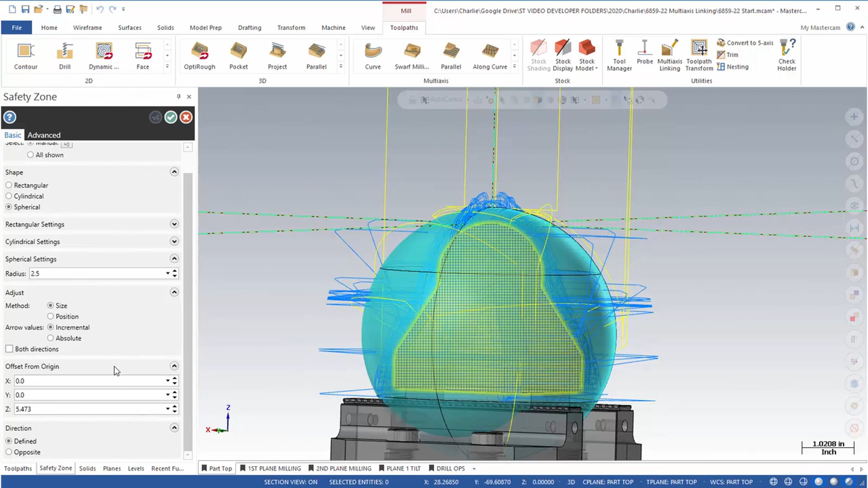Open the Surfaces menu

(x=129, y=28)
